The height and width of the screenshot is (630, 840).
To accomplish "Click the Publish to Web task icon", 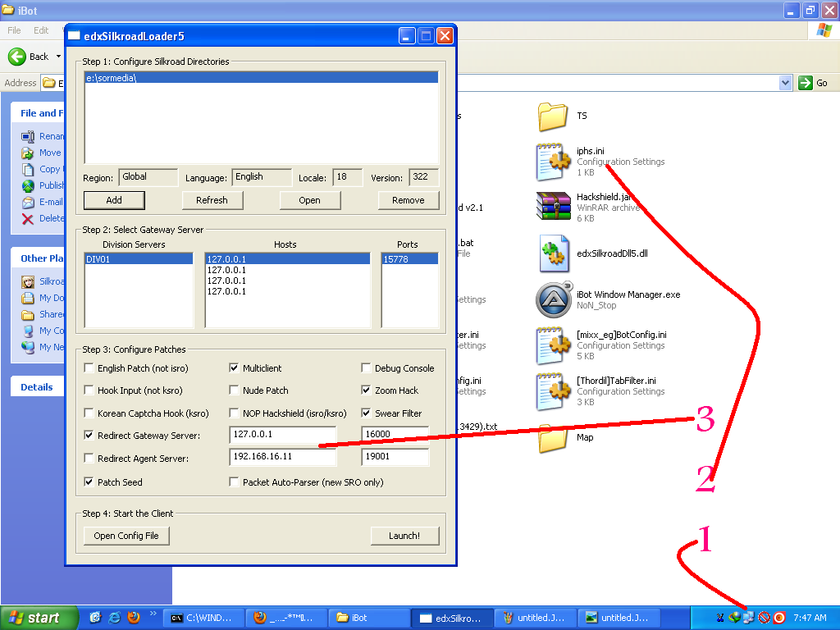I will pyautogui.click(x=28, y=186).
